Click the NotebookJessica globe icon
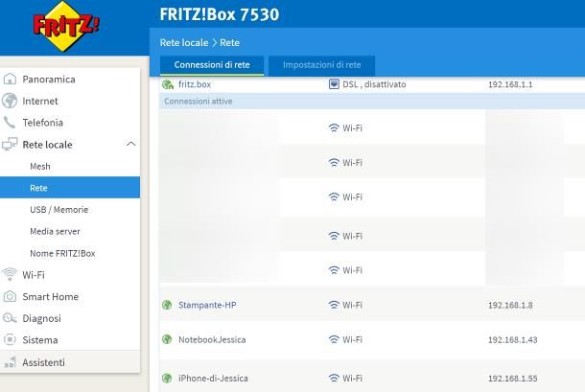Screen dimensions: 585x392 (167, 339)
